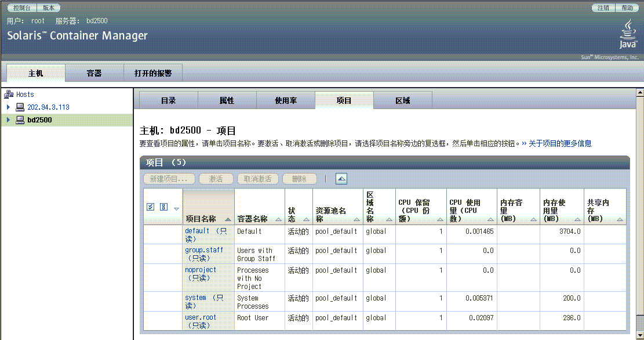Click the Hosts network icon
This screenshot has width=644, height=340.
click(x=9, y=95)
